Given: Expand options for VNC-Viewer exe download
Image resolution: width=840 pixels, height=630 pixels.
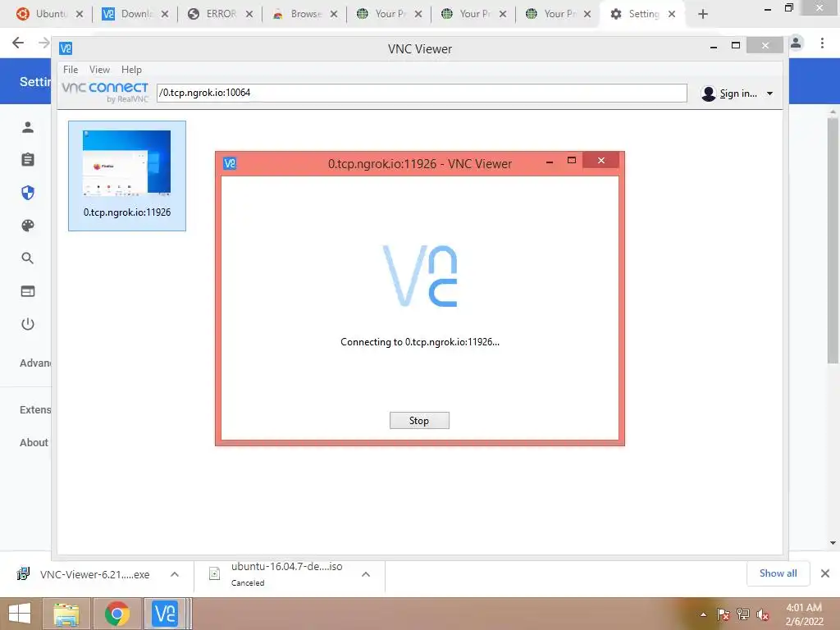Looking at the screenshot, I should coord(175,574).
